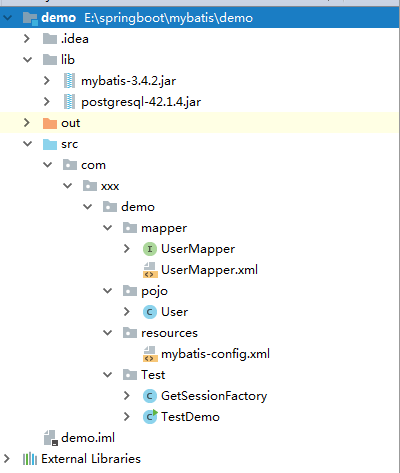The image size is (400, 473).
Task: Expand mybatis-3.4.2.jar contents
Action: tap(47, 81)
